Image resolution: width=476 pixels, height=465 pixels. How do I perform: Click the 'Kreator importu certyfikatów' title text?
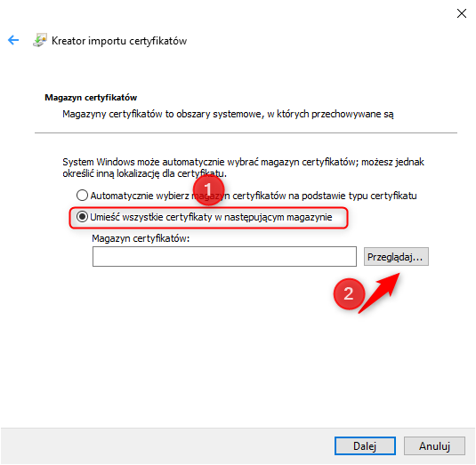(x=119, y=41)
